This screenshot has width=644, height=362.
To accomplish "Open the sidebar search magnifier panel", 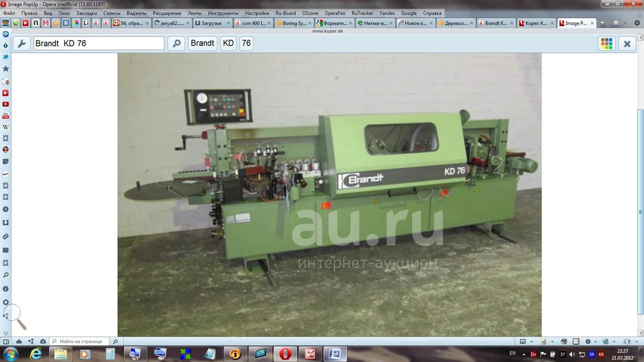I will coord(6,275).
